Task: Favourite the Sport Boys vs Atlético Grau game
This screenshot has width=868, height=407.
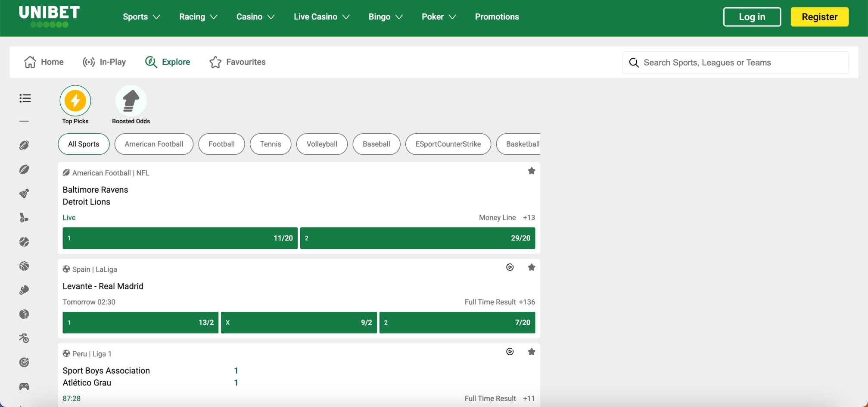Action: point(532,351)
